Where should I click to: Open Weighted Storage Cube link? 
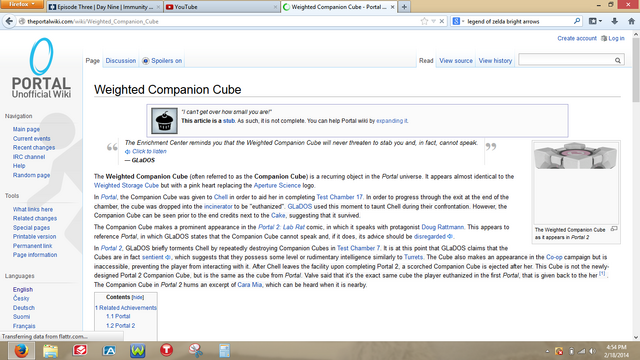point(126,185)
